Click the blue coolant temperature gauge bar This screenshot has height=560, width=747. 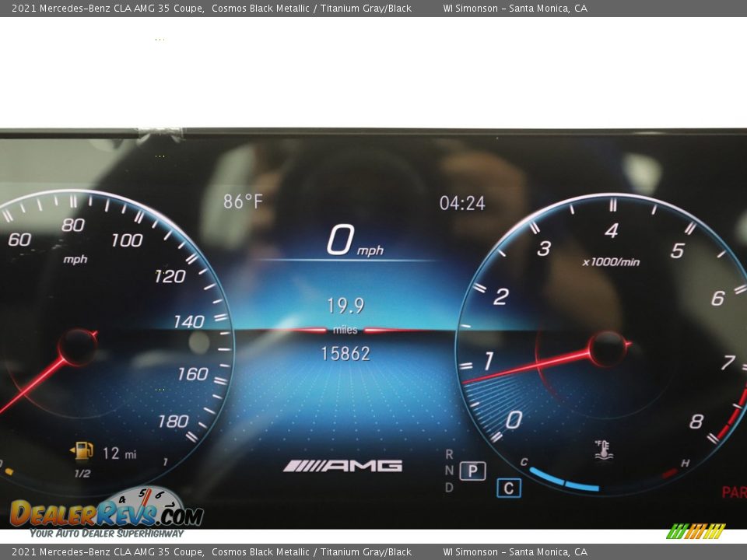click(564, 480)
